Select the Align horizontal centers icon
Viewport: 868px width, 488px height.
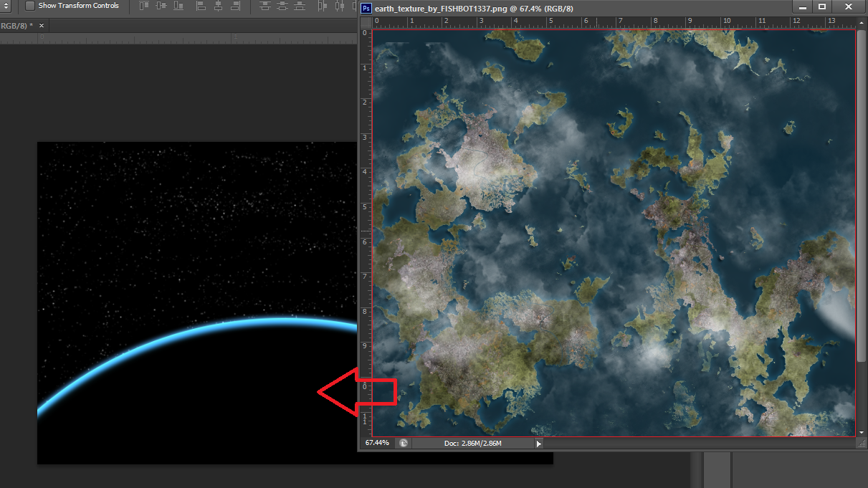coord(219,6)
